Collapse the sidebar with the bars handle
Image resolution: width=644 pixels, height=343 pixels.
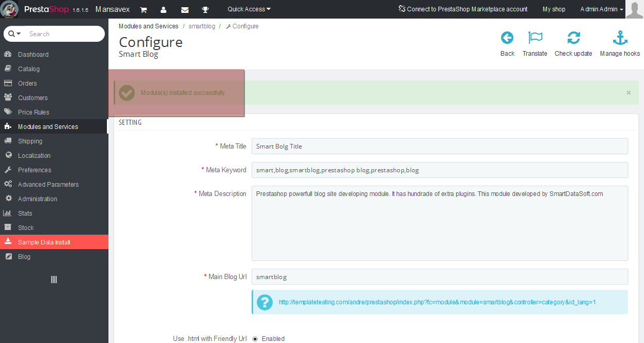(54, 280)
